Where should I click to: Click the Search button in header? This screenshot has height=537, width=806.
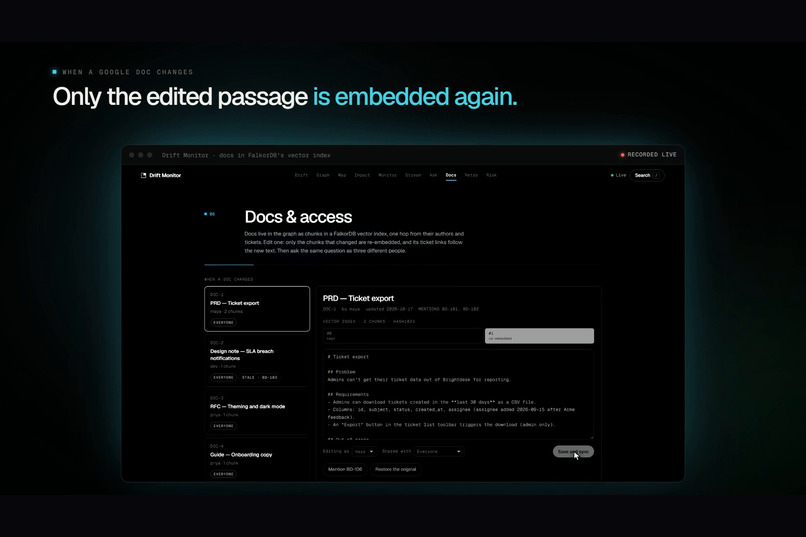pyautogui.click(x=647, y=175)
